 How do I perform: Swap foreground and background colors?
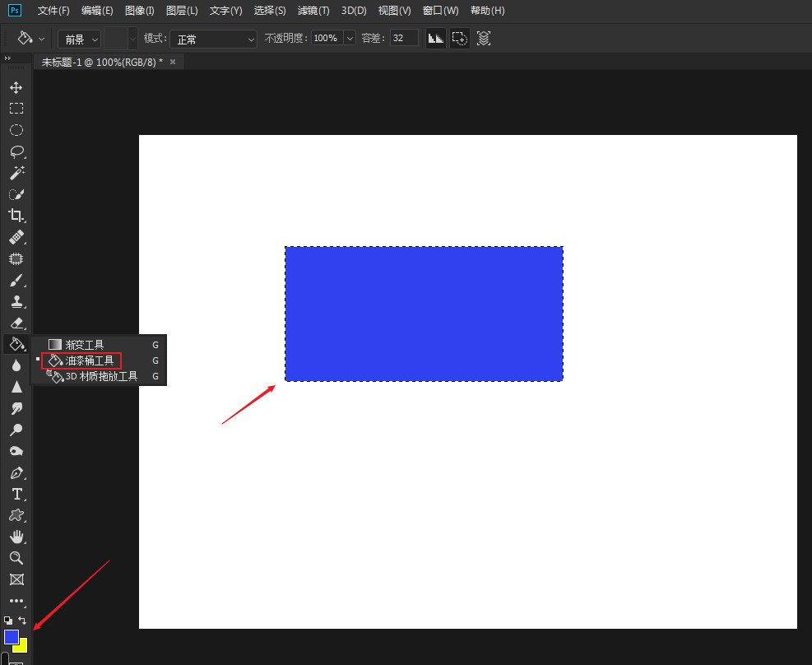point(23,620)
